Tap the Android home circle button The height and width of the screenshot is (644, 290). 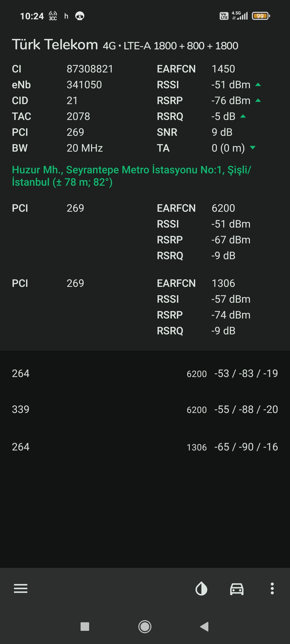pos(145,627)
